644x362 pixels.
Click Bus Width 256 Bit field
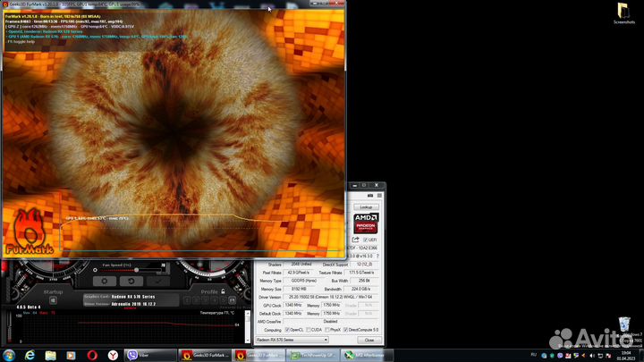click(364, 281)
